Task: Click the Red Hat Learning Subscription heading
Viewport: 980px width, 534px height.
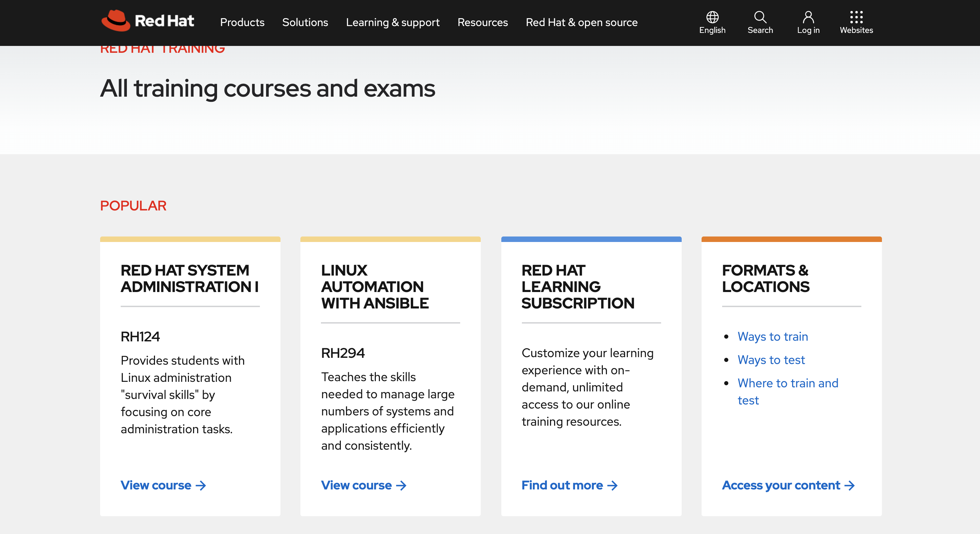Action: click(x=578, y=287)
